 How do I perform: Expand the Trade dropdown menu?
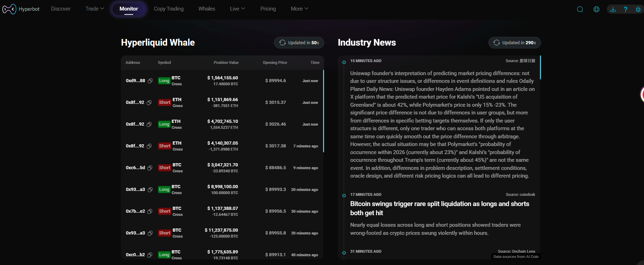click(95, 9)
